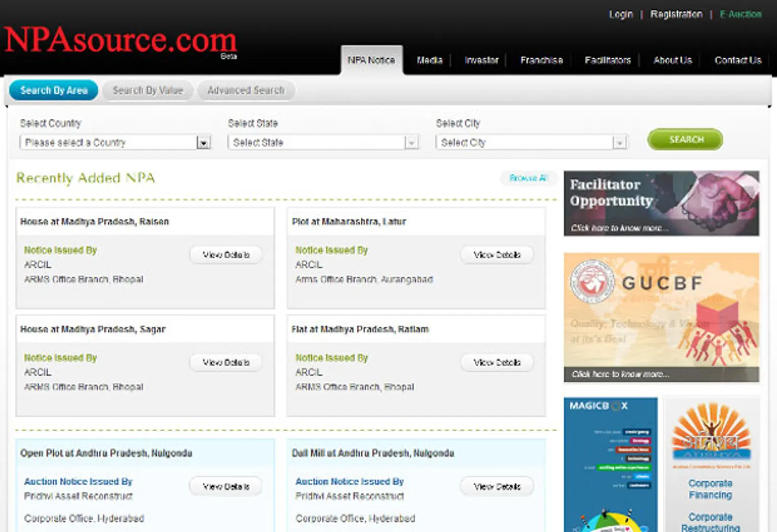Open the Select Country dropdown
Viewport: 777px width, 532px height.
(x=115, y=142)
